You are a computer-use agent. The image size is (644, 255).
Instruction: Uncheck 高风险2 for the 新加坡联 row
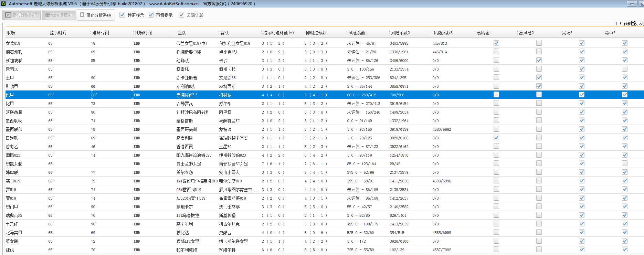539,60
